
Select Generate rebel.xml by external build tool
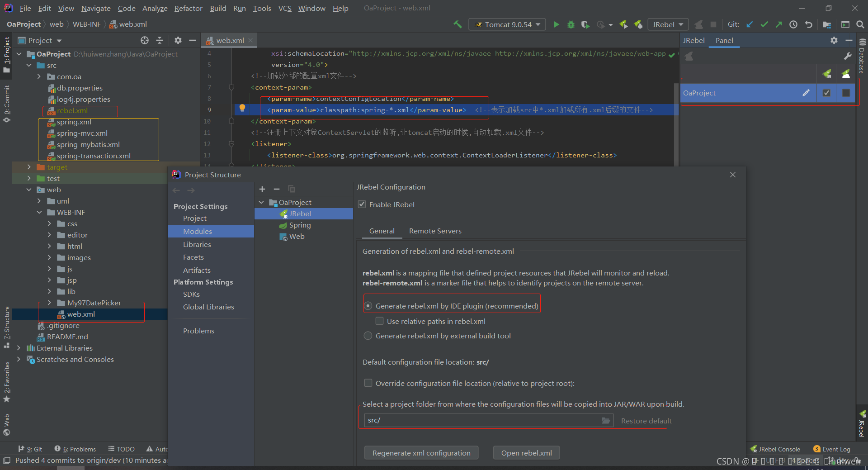tap(368, 336)
